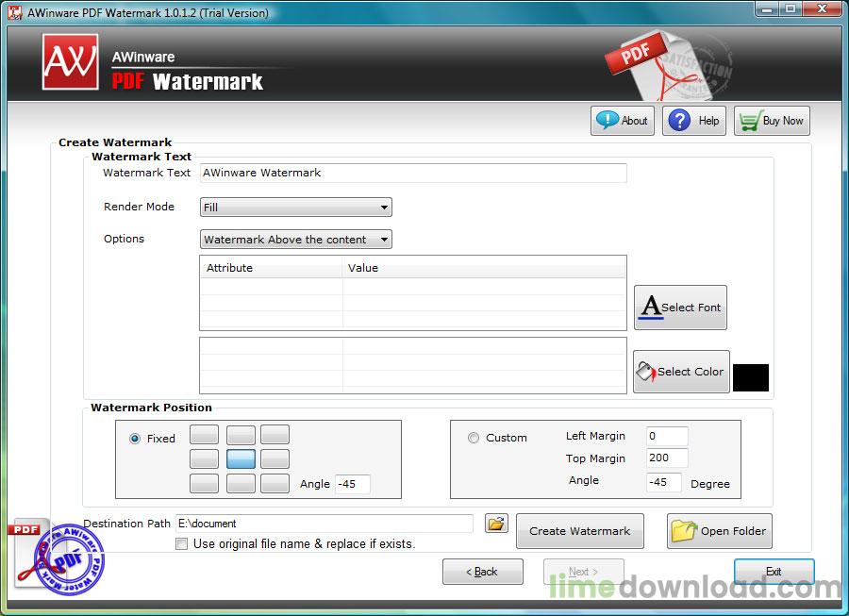Close the AWinware PDF Watermark window
This screenshot has width=849, height=616.
coord(822,9)
